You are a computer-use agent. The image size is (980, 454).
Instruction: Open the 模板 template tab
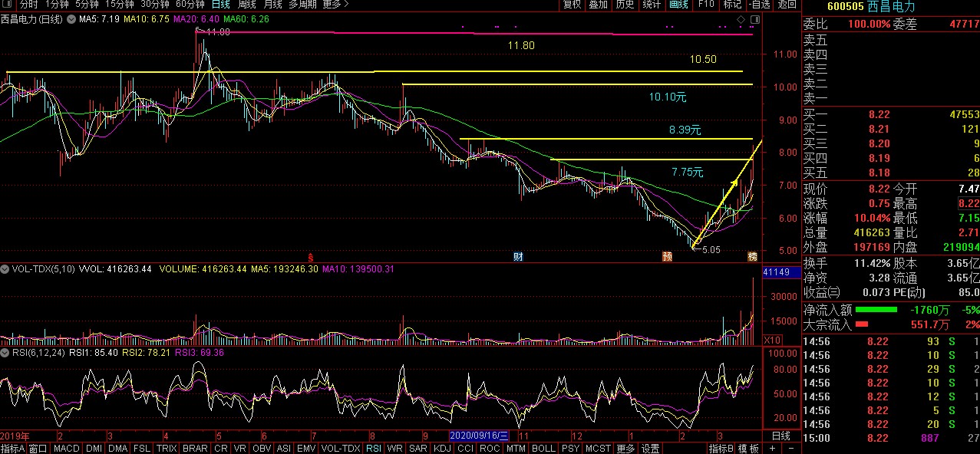[x=748, y=449]
